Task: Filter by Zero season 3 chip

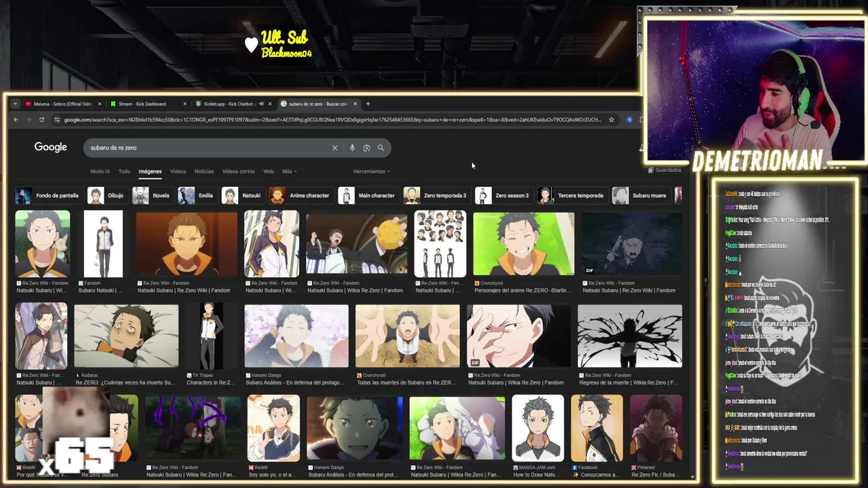Action: tap(504, 195)
